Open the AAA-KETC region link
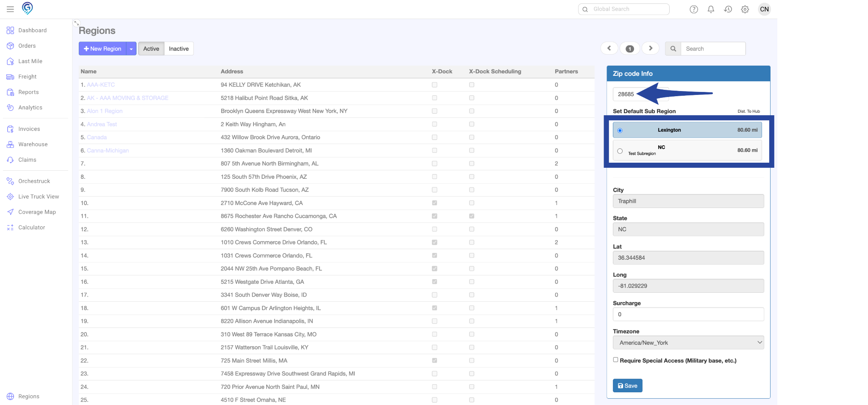Viewport: 868px width, 405px height. coord(101,85)
